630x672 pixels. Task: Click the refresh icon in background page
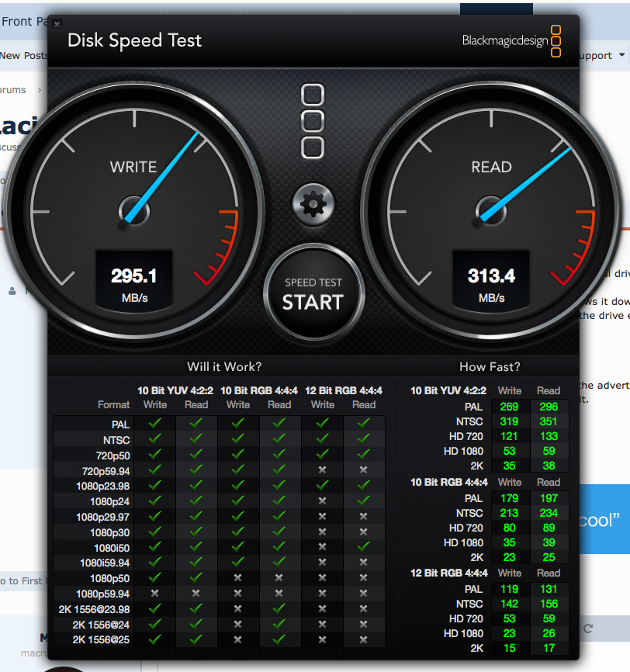pyautogui.click(x=588, y=629)
